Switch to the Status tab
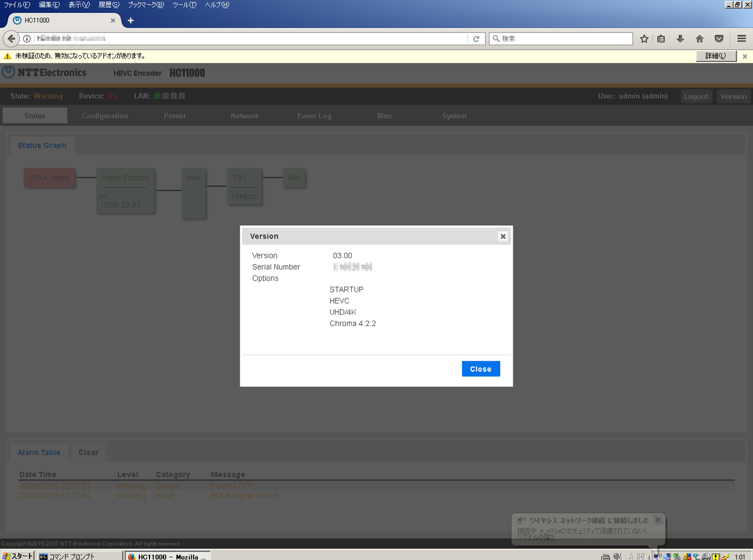Viewport: 753px width, 560px height. click(35, 116)
